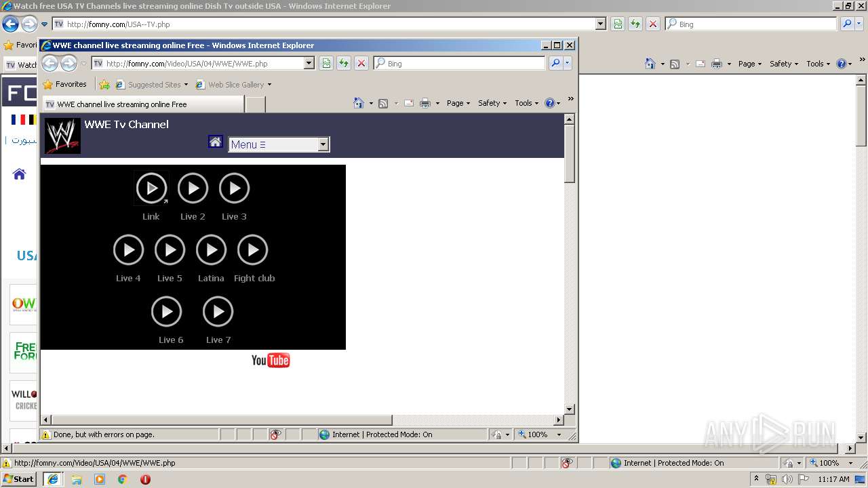Viewport: 868px width, 488px height.
Task: Open main window Tools menu
Action: pyautogui.click(x=818, y=64)
